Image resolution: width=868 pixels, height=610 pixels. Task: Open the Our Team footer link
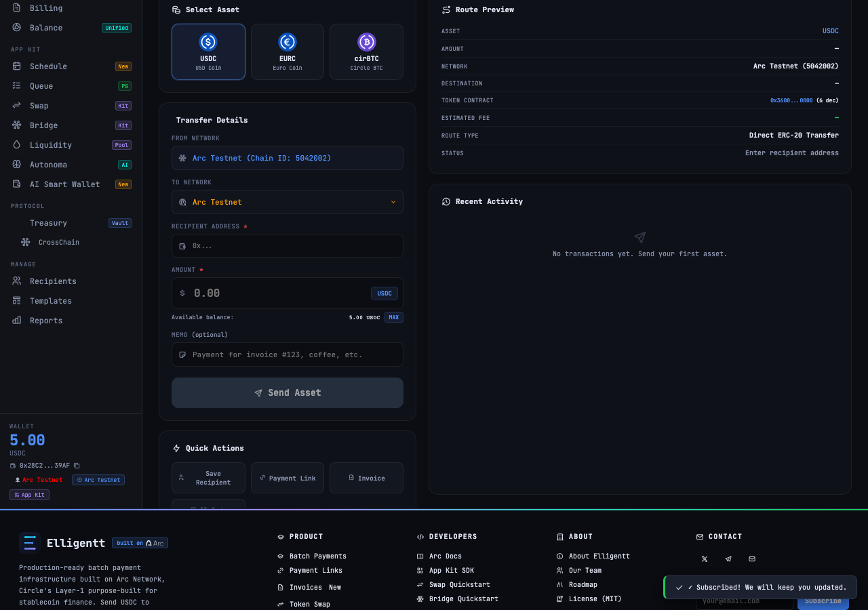(585, 571)
